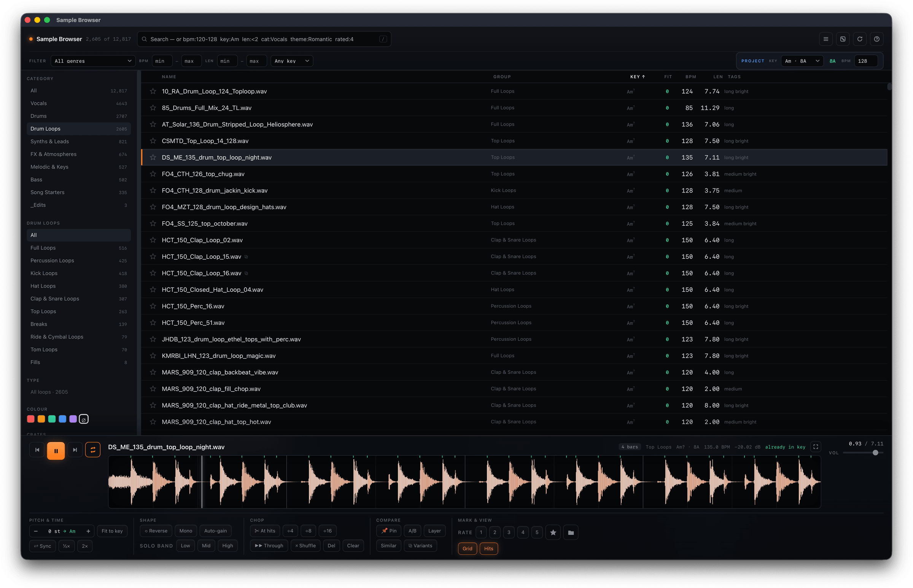
Task: Star the 10_RA_Drum_Loop_124_Toploop.wav row
Action: click(153, 91)
